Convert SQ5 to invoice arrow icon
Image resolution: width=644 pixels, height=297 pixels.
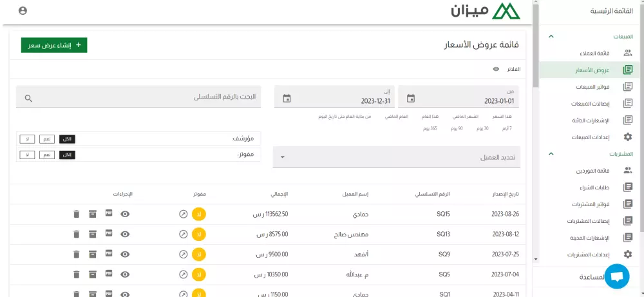tap(184, 274)
